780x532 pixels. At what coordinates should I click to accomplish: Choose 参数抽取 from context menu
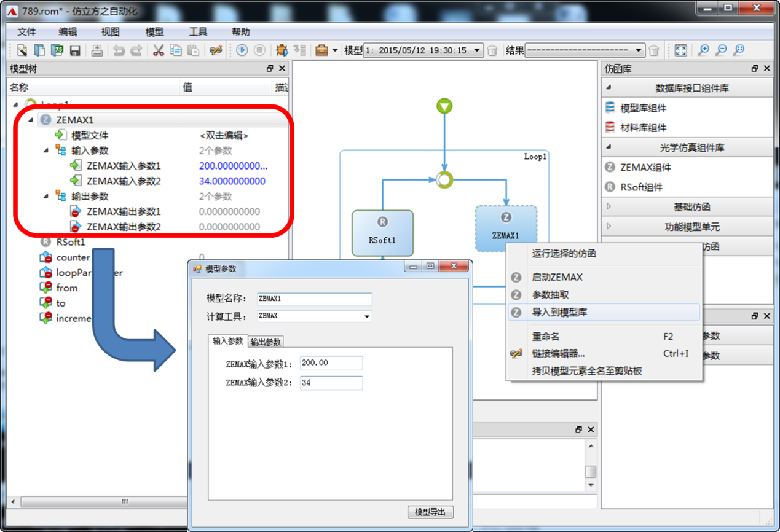[604, 295]
